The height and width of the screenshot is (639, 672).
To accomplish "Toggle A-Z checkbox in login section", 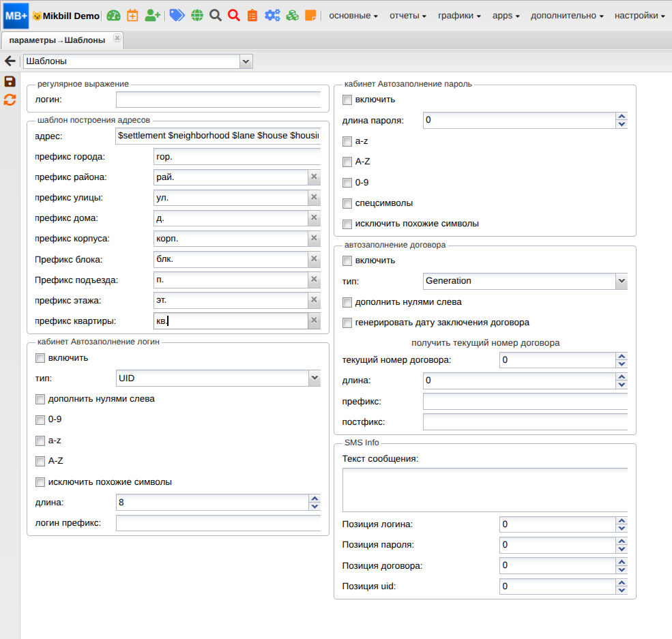I will 40,461.
